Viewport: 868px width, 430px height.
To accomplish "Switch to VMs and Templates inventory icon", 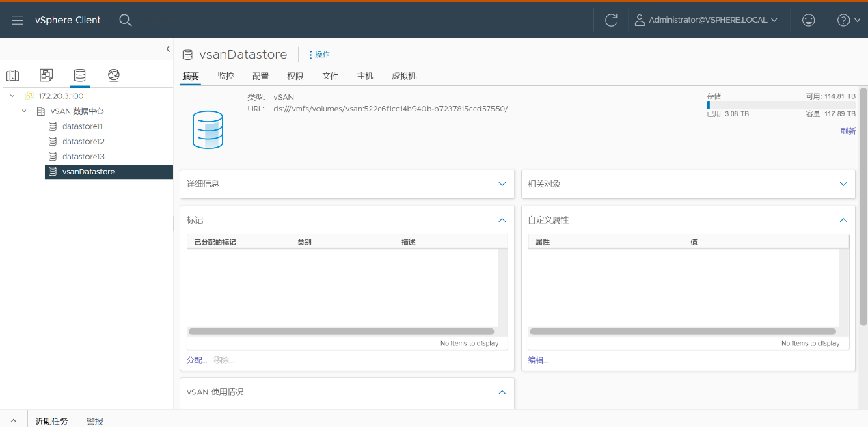I will (46, 75).
